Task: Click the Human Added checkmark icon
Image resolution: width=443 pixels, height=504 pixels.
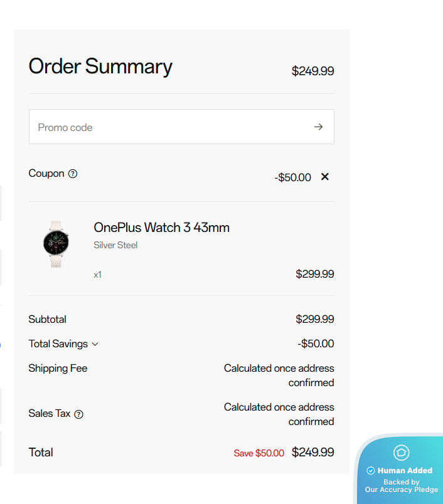Action: tap(371, 471)
